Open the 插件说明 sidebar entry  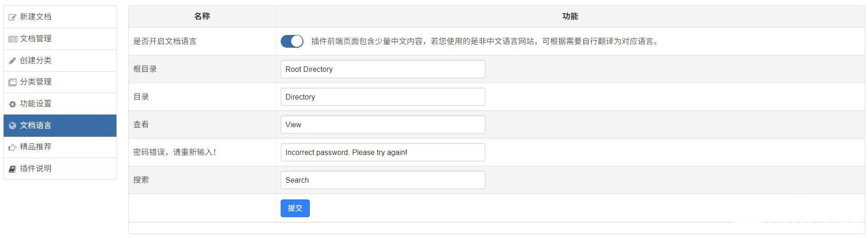point(60,169)
